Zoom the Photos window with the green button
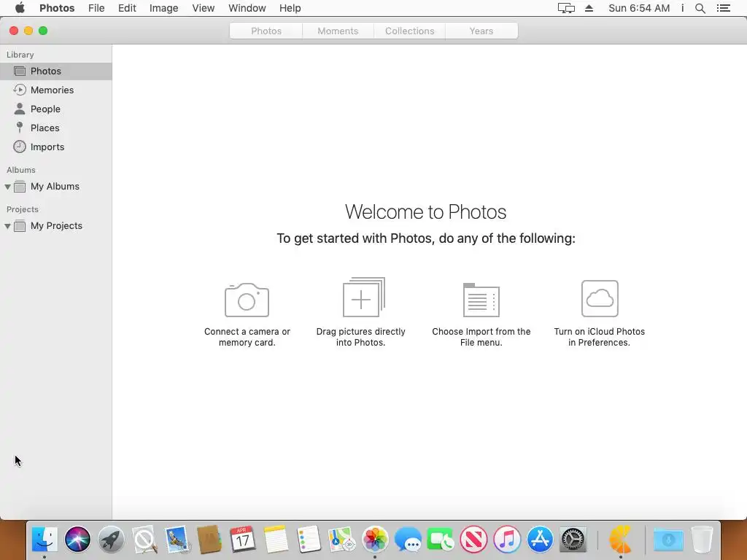 point(43,31)
